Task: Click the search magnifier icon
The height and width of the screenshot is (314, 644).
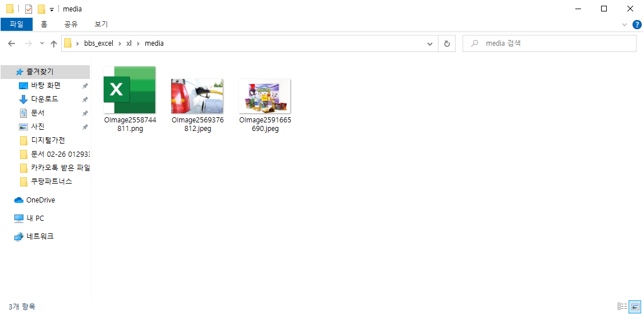Action: 475,43
